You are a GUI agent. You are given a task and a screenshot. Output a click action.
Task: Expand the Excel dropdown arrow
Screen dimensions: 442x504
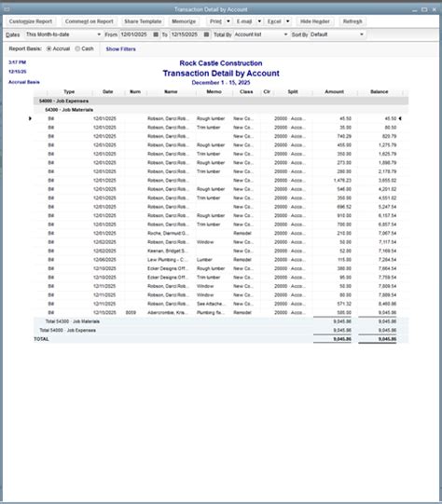pos(288,21)
